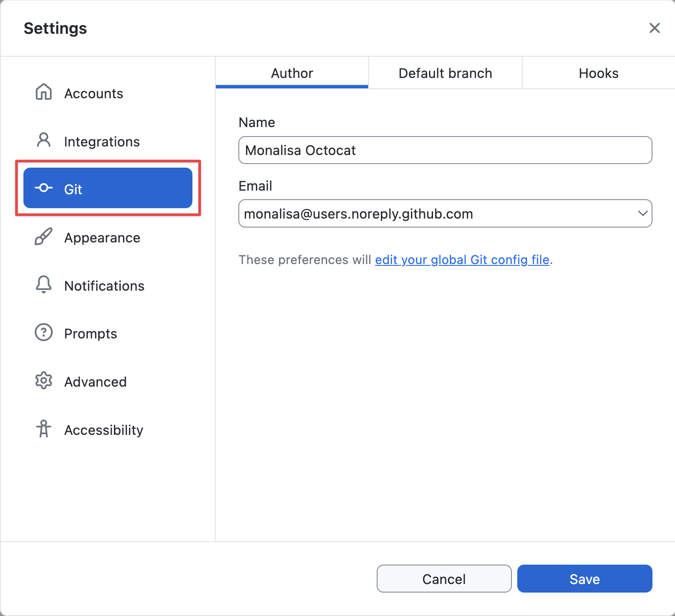Click the Name field showing Monalisa Octocat

tap(445, 150)
